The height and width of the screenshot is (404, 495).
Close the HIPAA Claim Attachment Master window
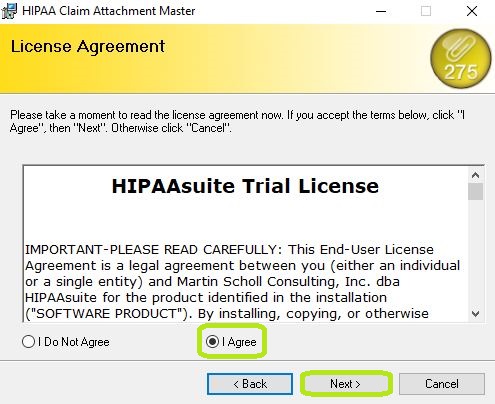(472, 11)
